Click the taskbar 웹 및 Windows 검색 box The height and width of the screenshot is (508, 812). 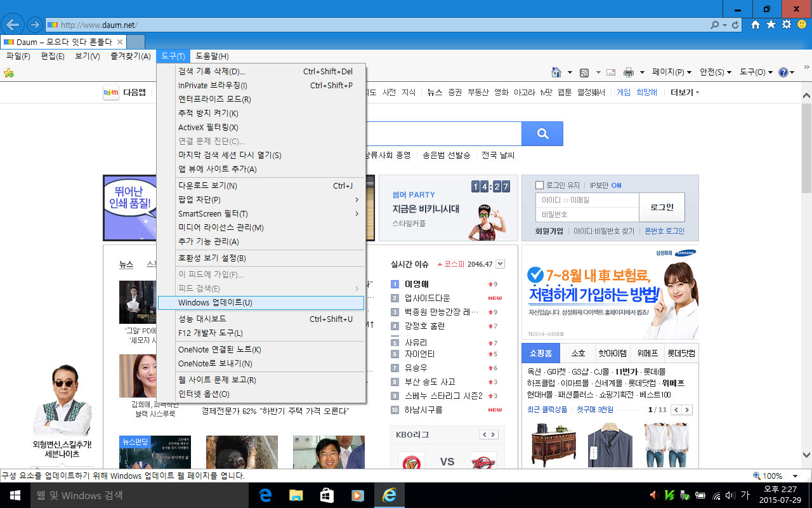click(x=140, y=495)
